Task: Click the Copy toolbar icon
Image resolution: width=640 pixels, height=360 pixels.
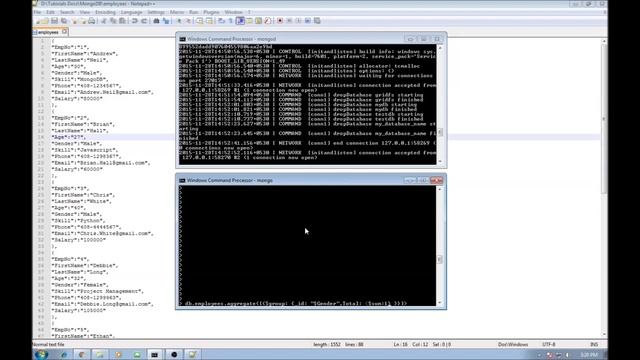Action: click(113, 21)
